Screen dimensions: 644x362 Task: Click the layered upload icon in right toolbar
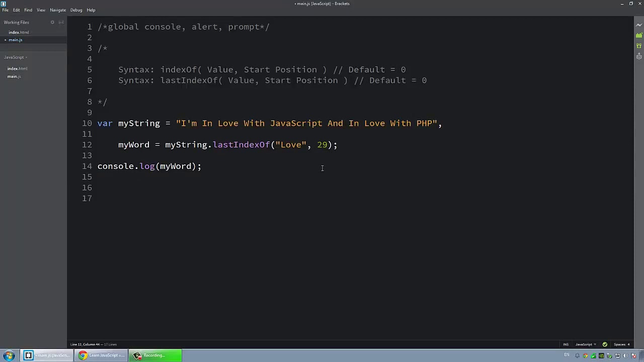[639, 56]
